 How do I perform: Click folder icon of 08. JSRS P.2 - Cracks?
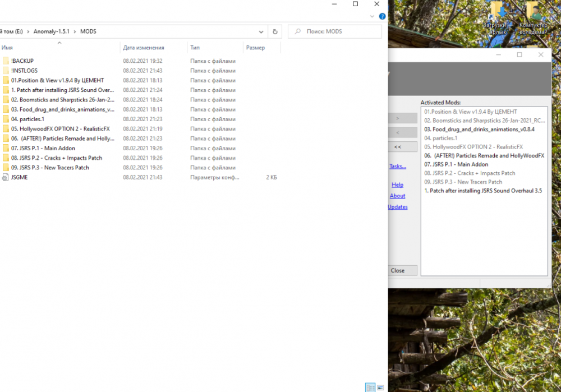click(6, 158)
